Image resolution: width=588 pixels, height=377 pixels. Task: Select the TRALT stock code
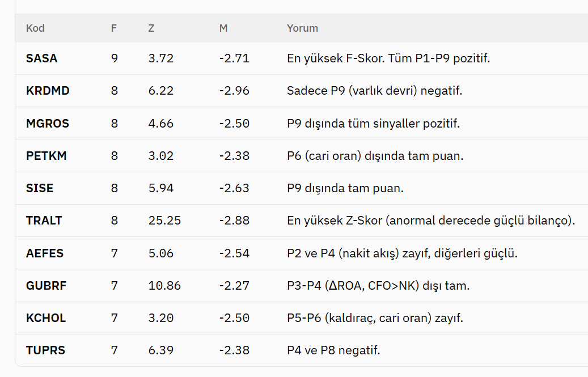(x=44, y=221)
